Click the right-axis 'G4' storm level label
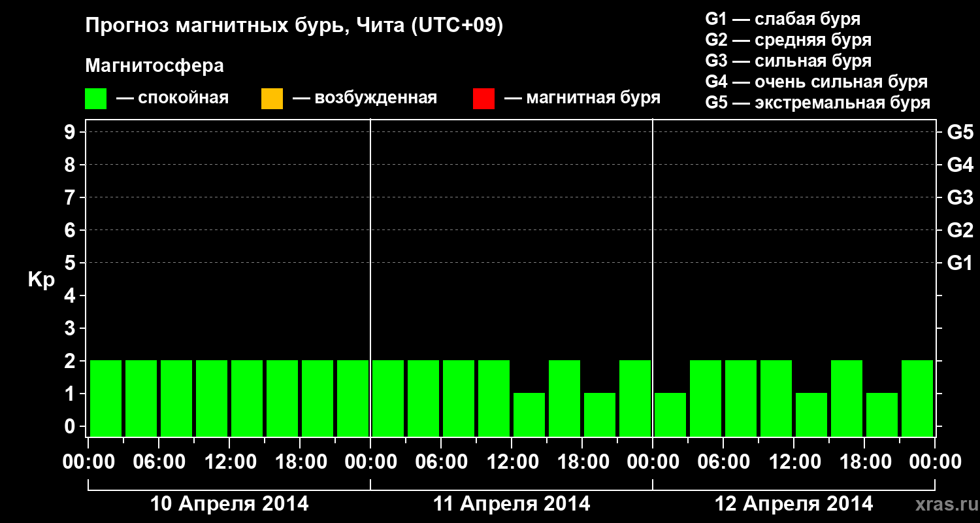Screen dimensions: 980x523 tap(960, 165)
